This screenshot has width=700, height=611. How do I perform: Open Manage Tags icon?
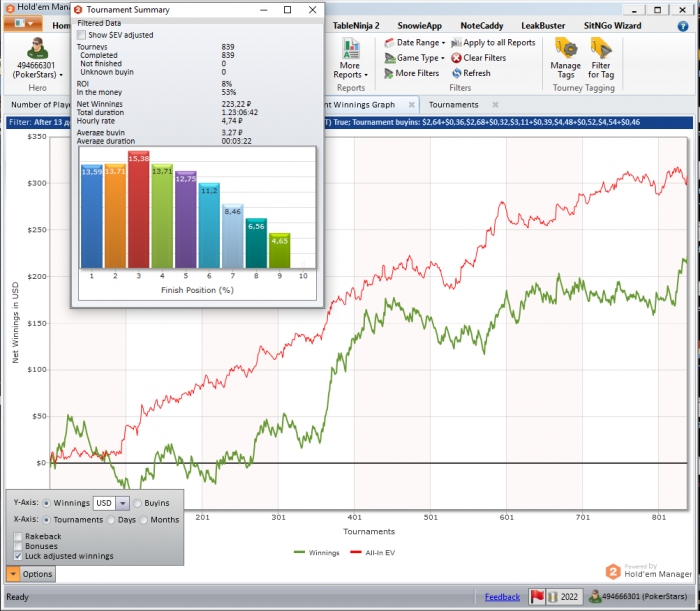click(566, 48)
